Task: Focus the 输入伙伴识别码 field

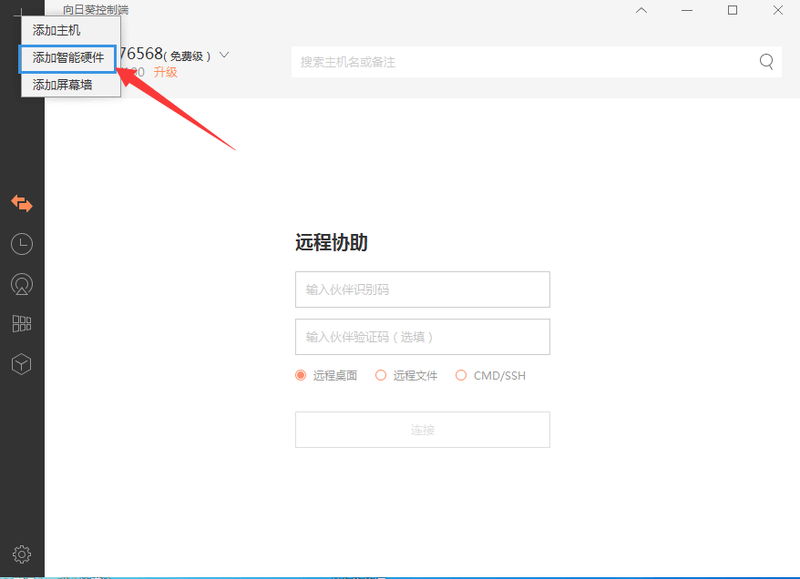Action: click(422, 289)
